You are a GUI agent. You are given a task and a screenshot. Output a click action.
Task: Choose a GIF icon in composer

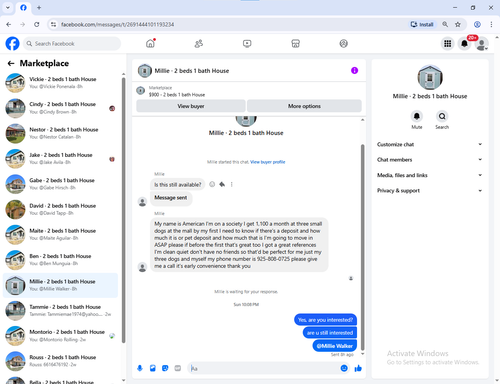pos(178,368)
